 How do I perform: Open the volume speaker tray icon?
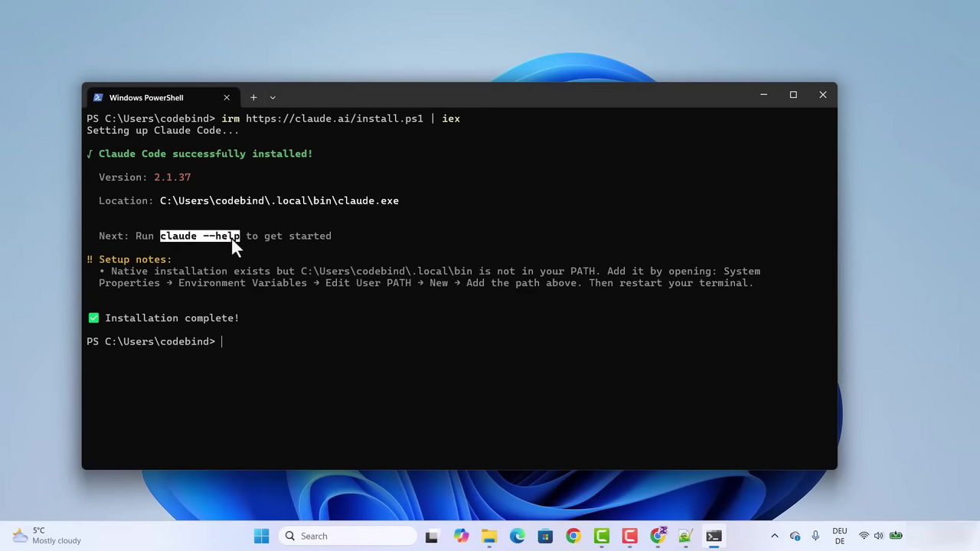pos(878,536)
